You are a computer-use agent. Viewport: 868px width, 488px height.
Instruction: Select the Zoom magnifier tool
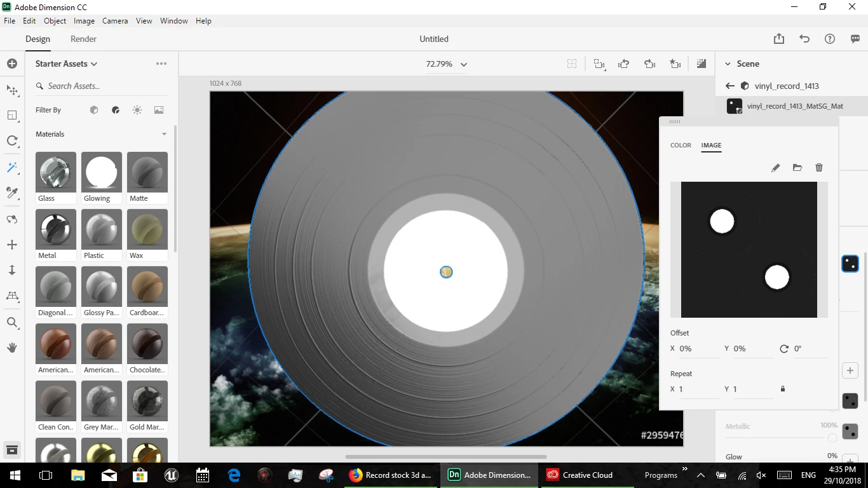[x=11, y=323]
